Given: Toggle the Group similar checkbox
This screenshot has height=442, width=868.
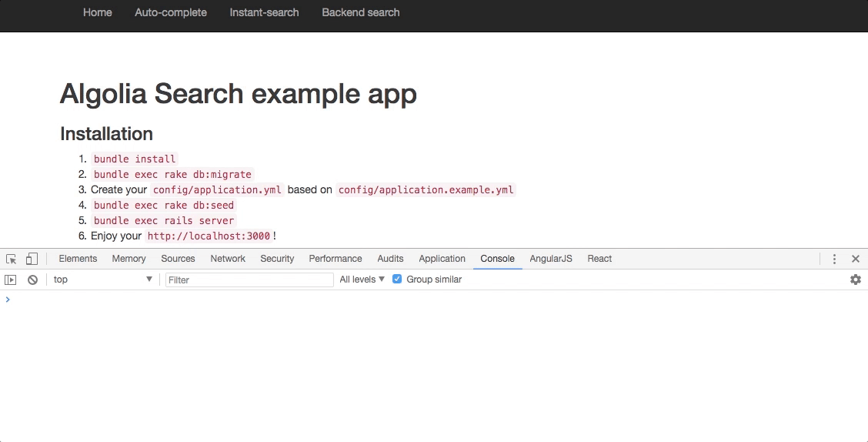Looking at the screenshot, I should point(397,280).
